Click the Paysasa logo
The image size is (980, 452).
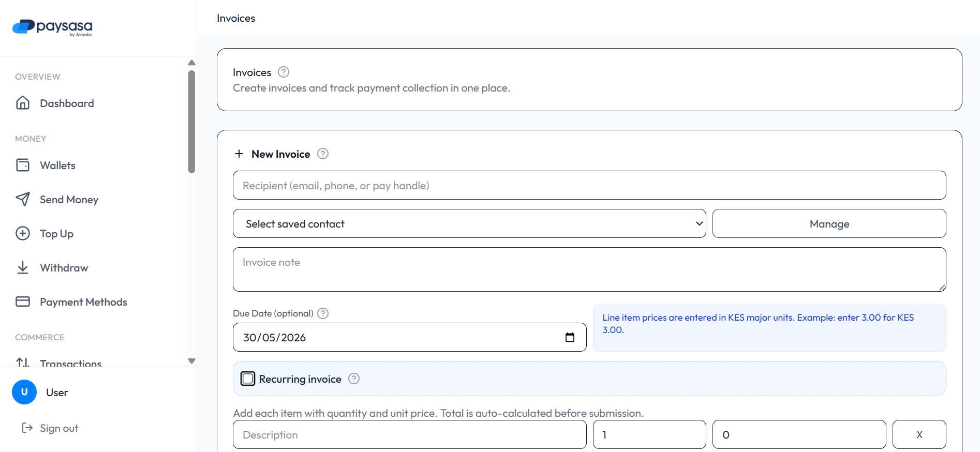(52, 27)
